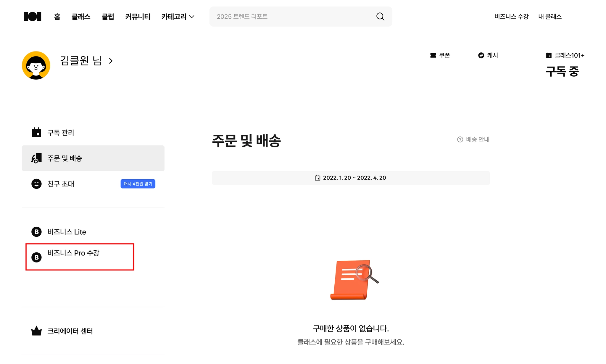
Task: Click the 내 클래스 link
Action: coord(550,17)
